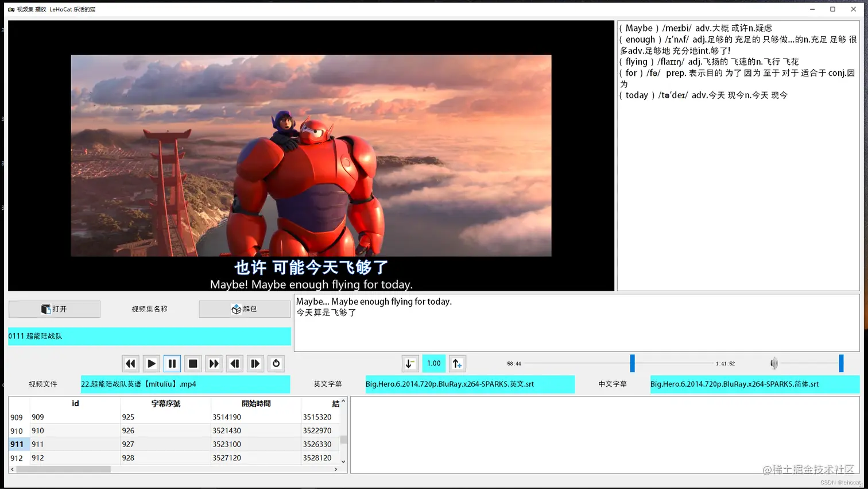Click the cell with subtitle number 928
The image size is (868, 489).
pos(165,458)
